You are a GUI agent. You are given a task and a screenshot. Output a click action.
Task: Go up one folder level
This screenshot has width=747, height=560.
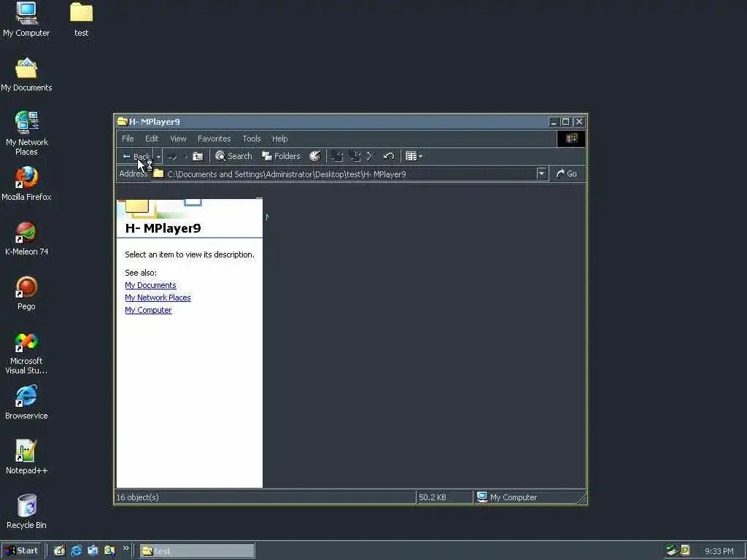tap(198, 156)
